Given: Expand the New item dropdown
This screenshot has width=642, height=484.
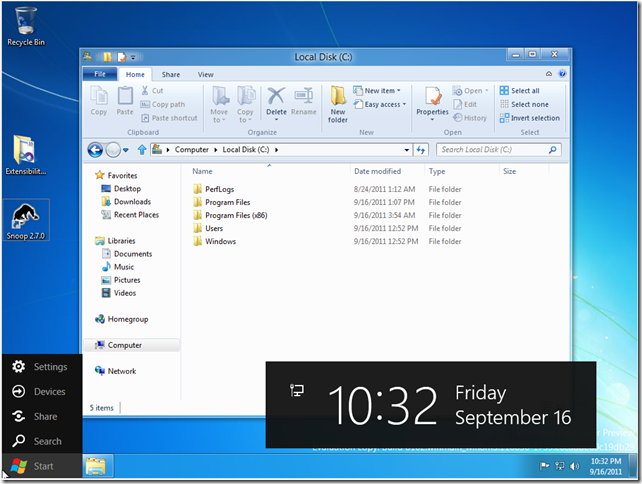Looking at the screenshot, I should pyautogui.click(x=382, y=91).
